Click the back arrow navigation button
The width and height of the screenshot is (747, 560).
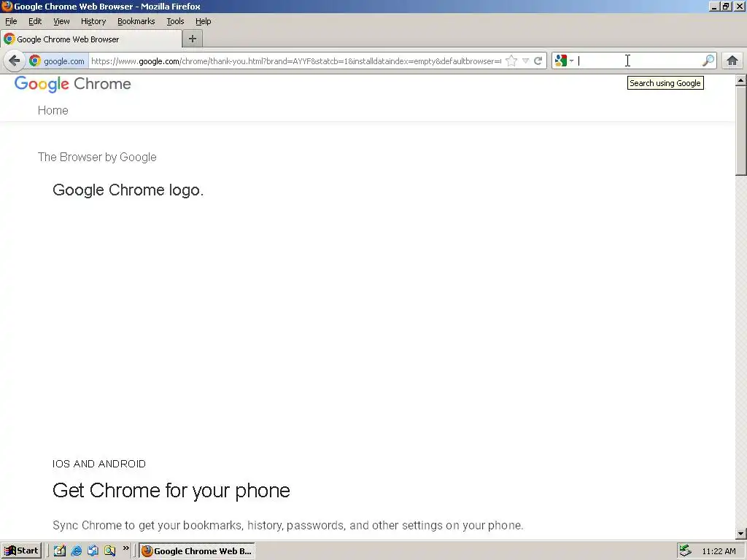(15, 61)
